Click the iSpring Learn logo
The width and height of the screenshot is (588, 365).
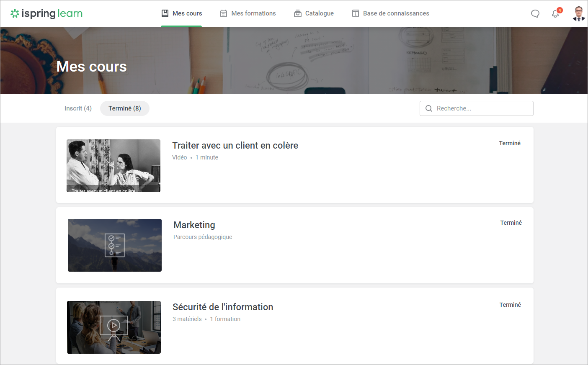pyautogui.click(x=46, y=13)
